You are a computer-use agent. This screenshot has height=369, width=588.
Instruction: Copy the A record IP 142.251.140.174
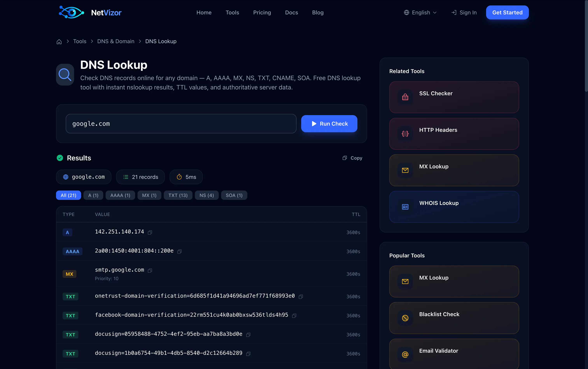(150, 232)
